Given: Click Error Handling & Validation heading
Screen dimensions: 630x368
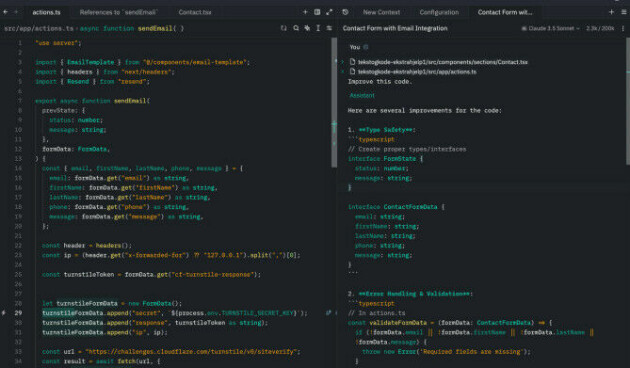Looking at the screenshot, I should pos(415,293).
